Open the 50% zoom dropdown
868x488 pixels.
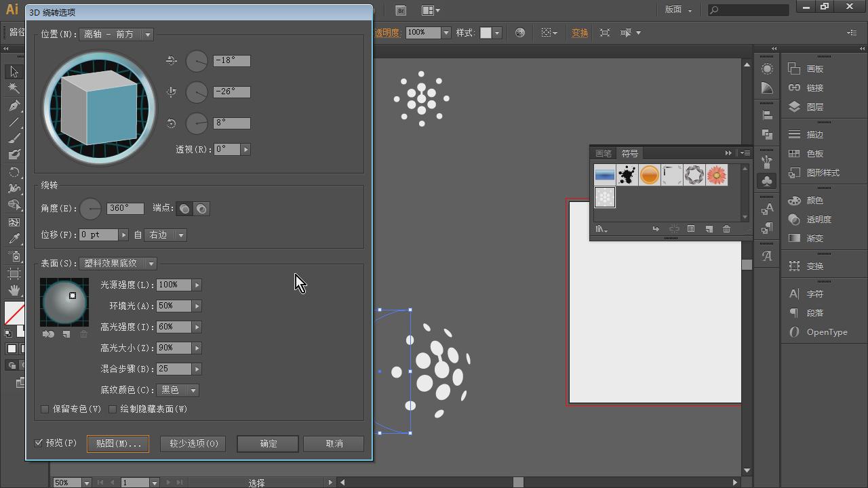point(87,482)
